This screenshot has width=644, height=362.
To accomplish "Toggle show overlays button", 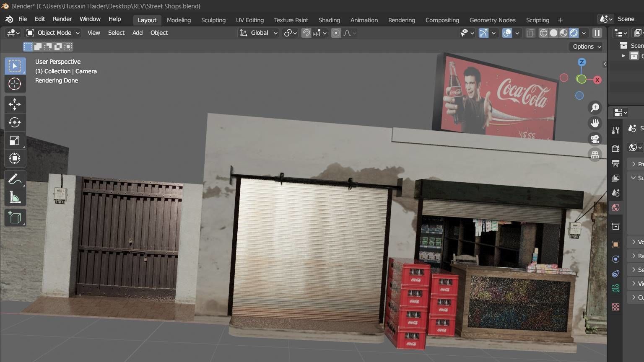I will click(507, 33).
